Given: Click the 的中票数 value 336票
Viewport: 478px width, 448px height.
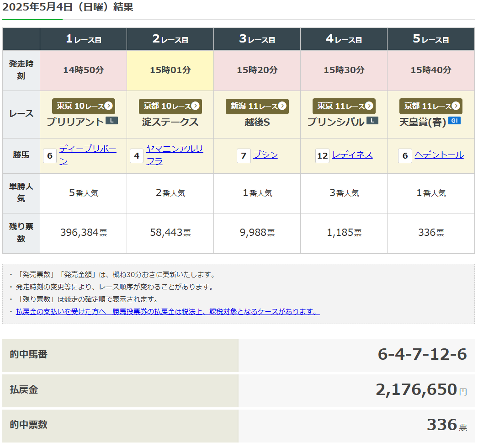Looking at the screenshot, I should click(x=446, y=425).
